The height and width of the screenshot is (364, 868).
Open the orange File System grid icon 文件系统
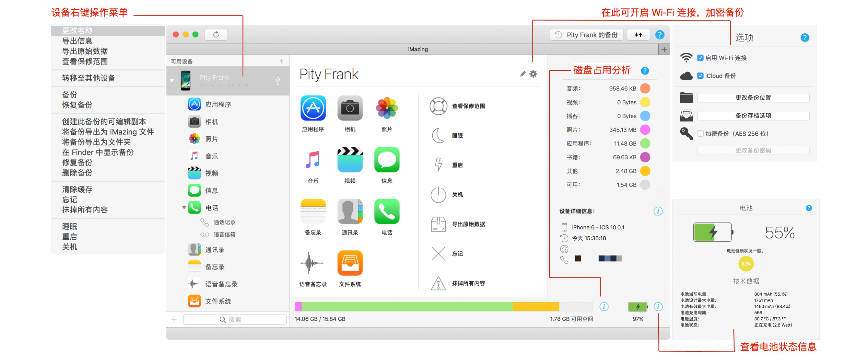point(350,263)
